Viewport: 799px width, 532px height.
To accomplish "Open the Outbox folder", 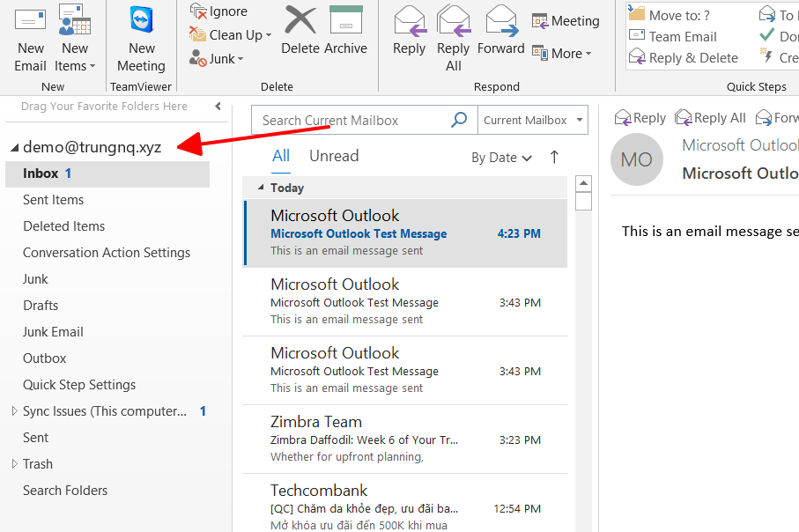I will [x=44, y=358].
